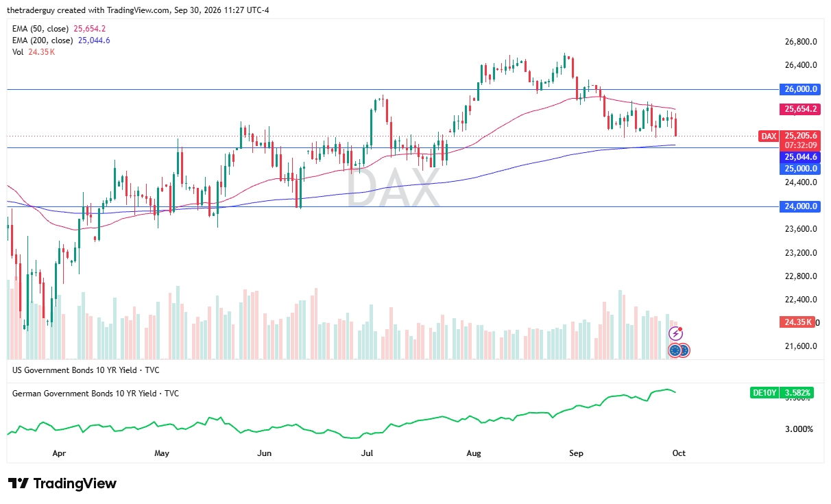The height and width of the screenshot is (504, 831).
Task: Click the Jun label on time axis
Action: coord(265,453)
